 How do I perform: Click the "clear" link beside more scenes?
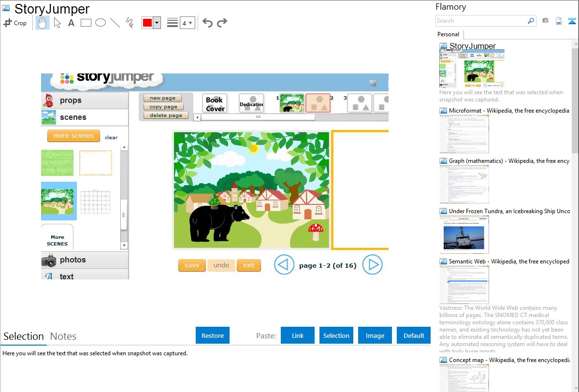111,137
